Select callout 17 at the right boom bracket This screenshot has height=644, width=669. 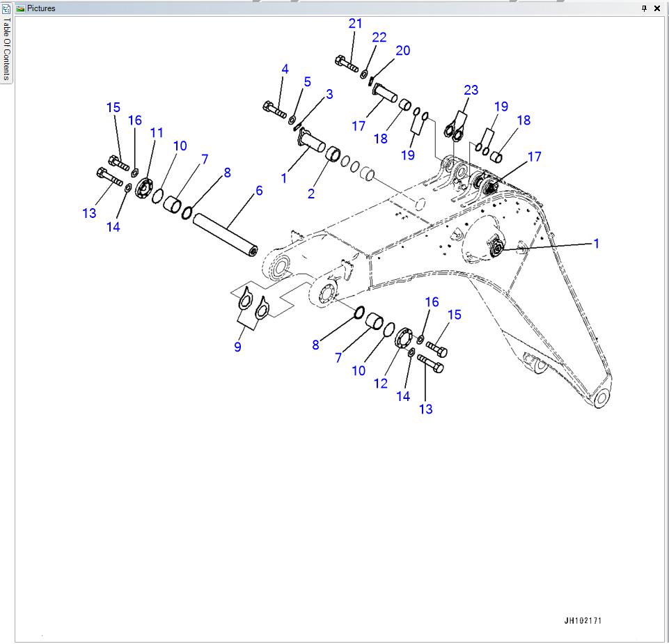click(x=534, y=157)
